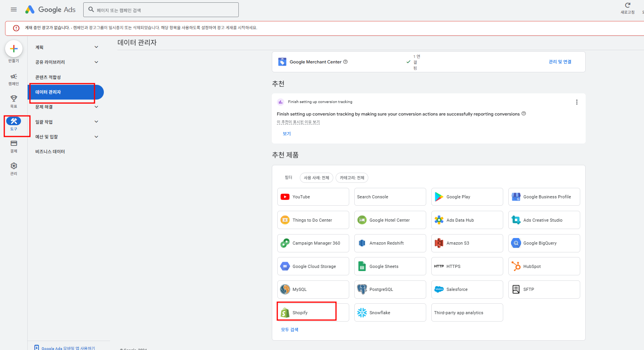Select the Search Console tile
The image size is (644, 350).
[x=390, y=197]
